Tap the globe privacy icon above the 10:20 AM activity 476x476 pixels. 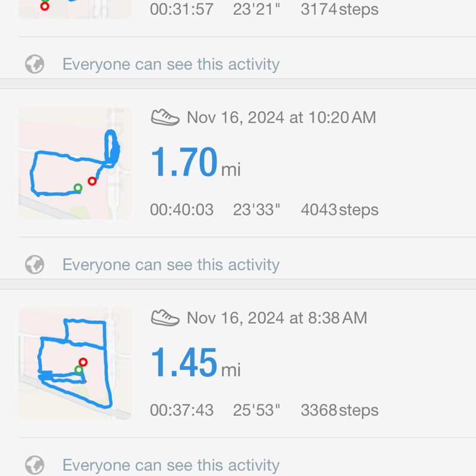tap(35, 64)
